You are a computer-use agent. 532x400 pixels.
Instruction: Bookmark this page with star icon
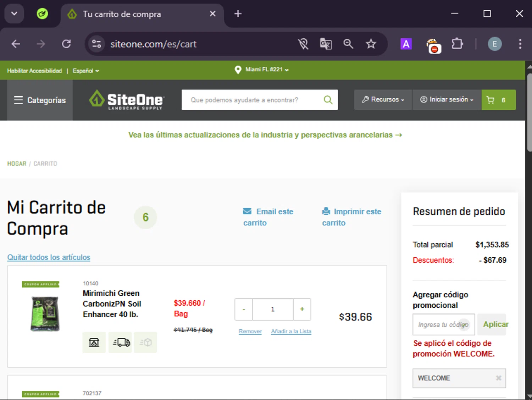371,44
